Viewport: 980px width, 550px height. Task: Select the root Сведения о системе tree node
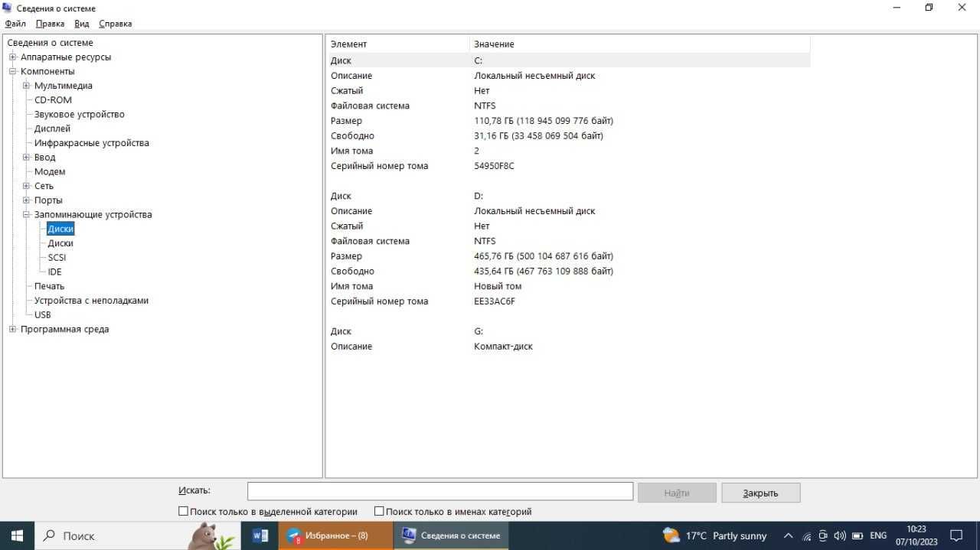(x=51, y=43)
